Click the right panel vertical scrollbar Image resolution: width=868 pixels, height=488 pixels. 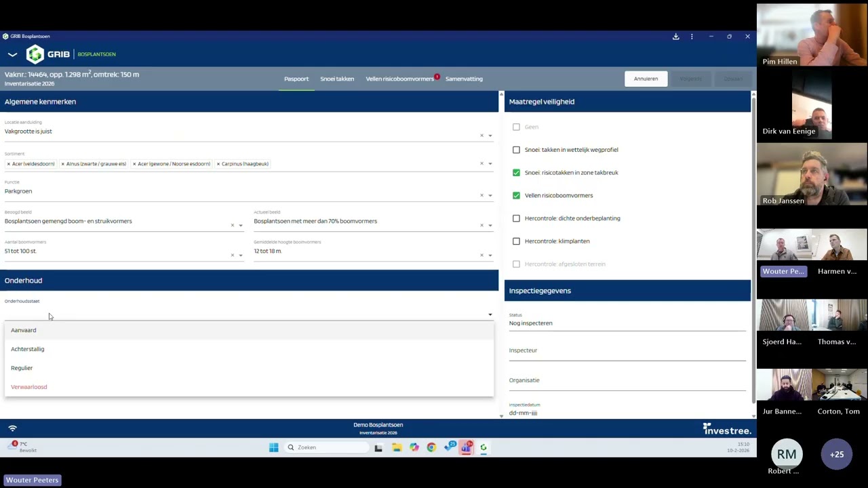click(x=753, y=251)
